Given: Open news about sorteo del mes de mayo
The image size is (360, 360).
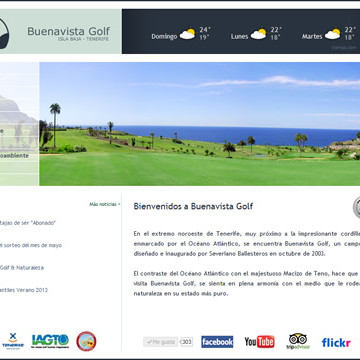Looking at the screenshot, I should pos(31,245).
